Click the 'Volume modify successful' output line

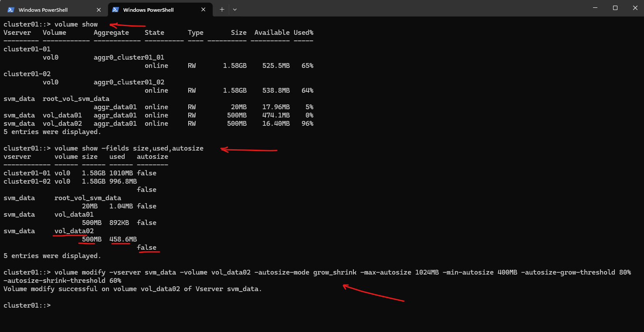click(132, 289)
